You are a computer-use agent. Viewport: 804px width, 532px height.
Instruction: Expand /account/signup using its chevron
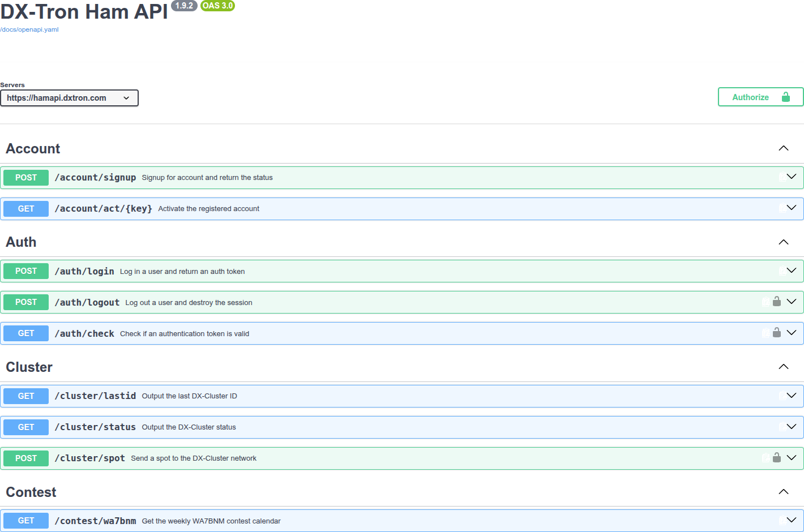click(x=792, y=177)
